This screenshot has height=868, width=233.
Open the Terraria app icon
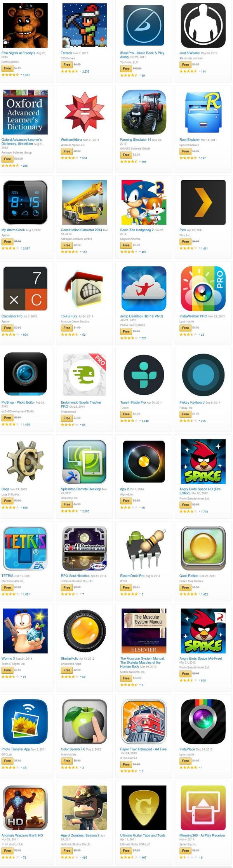[85, 25]
